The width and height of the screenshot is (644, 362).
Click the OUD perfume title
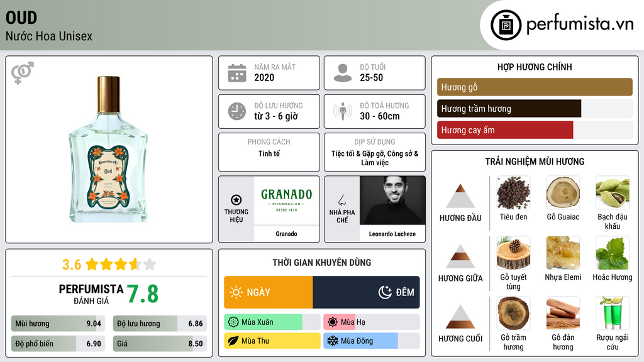[x=21, y=18]
